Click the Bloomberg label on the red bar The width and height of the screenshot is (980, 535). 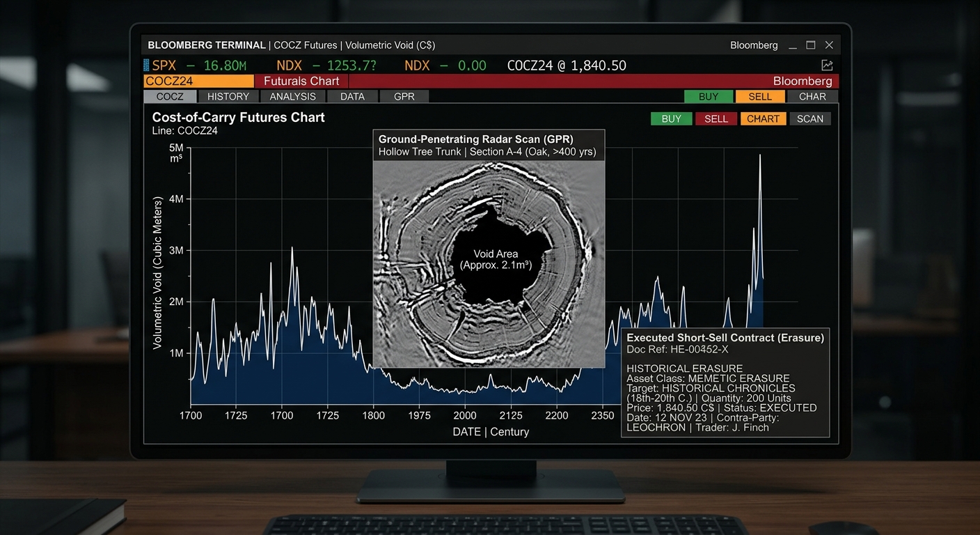(x=803, y=81)
